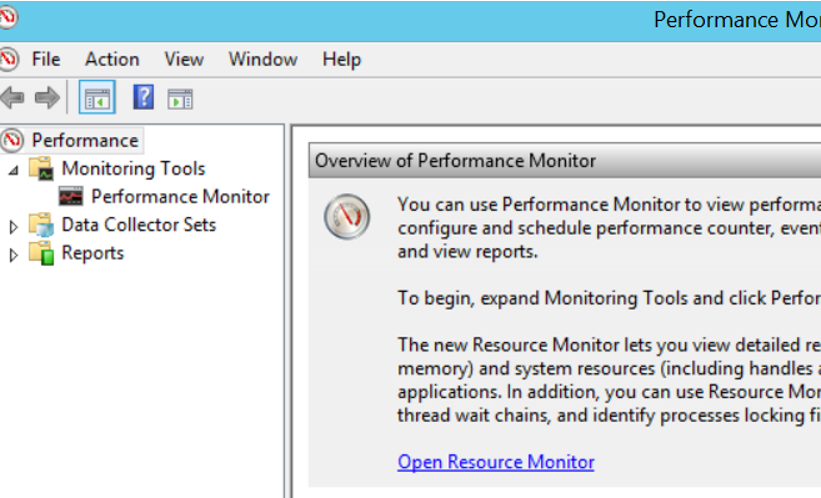This screenshot has width=821, height=498.
Task: Open the Action menu
Action: [x=112, y=59]
